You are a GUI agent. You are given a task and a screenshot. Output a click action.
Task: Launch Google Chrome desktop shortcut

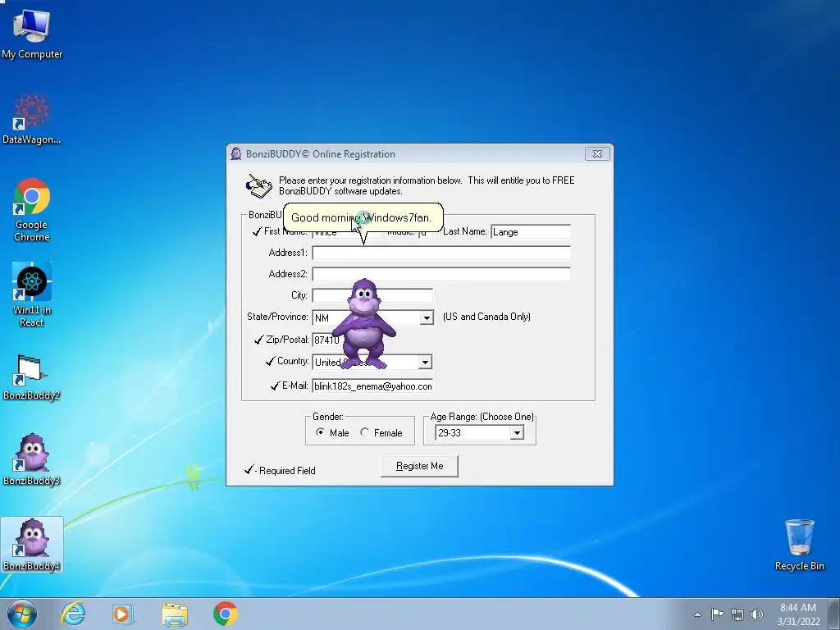coord(32,209)
